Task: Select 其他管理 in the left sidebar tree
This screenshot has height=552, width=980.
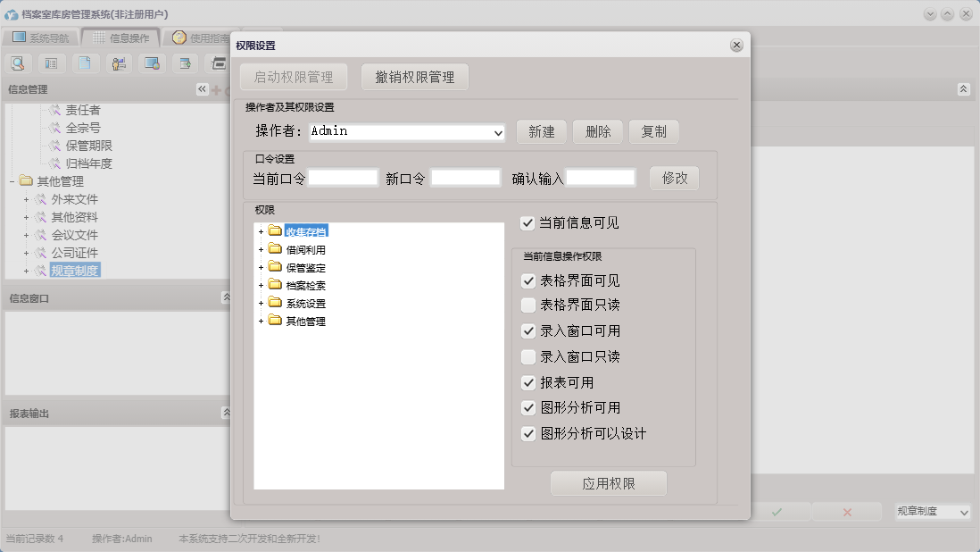Action: pos(60,181)
